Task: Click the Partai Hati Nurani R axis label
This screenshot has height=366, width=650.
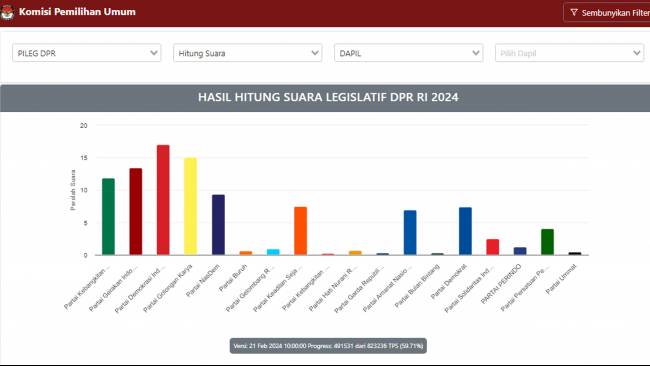Action: [x=333, y=288]
